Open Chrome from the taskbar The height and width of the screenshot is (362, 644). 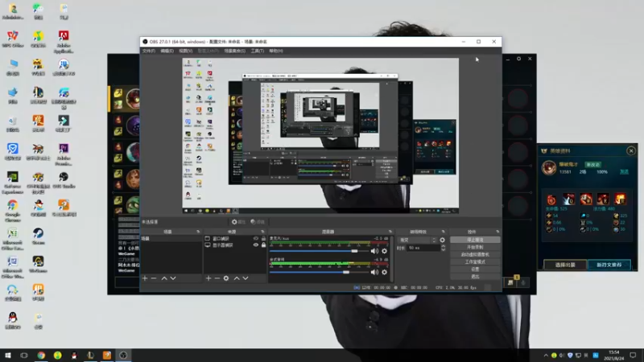41,355
